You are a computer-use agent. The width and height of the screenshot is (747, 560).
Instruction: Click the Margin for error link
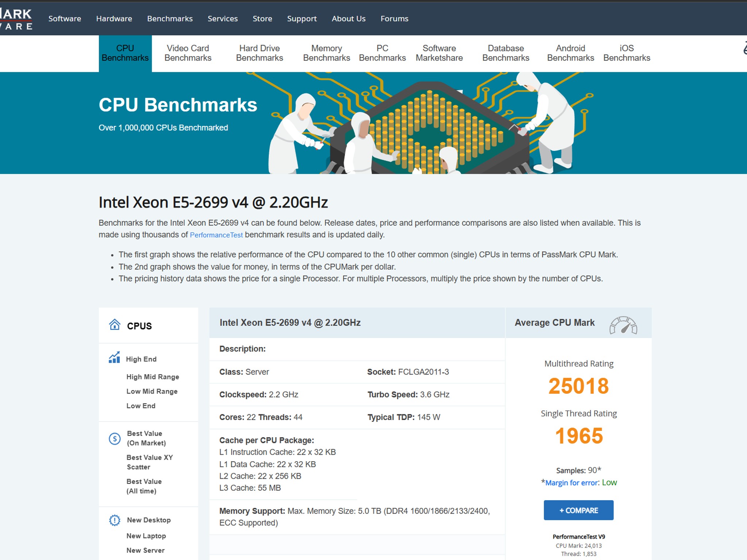point(572,483)
